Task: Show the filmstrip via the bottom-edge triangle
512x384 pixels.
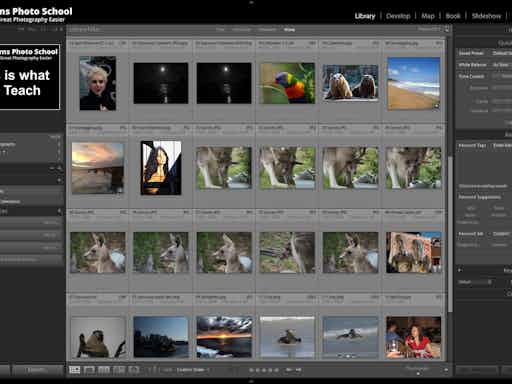Action: [x=251, y=382]
